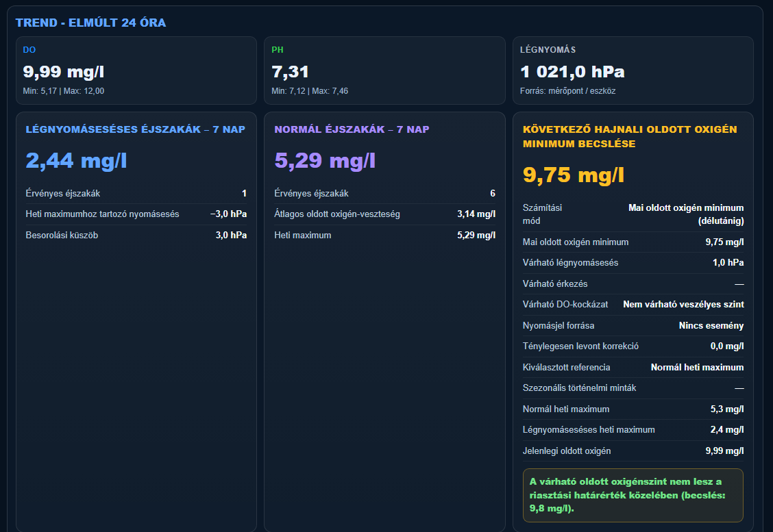Image resolution: width=773 pixels, height=532 pixels.
Task: Select the 7,31 pH value
Action: 290,72
